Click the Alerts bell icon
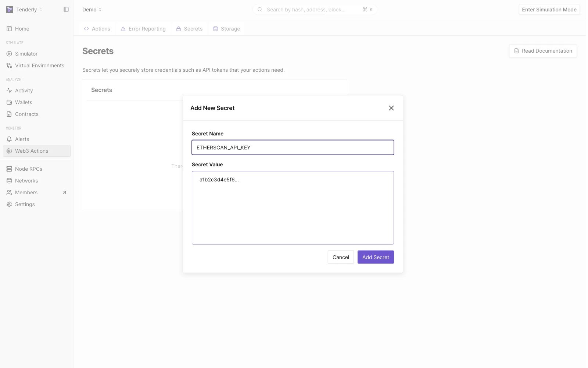 9,139
